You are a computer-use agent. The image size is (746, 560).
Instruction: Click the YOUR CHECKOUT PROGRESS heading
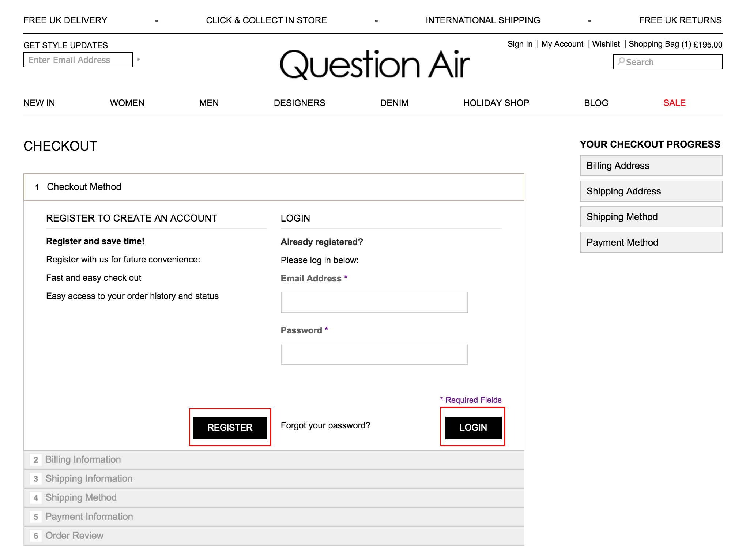[x=650, y=144]
